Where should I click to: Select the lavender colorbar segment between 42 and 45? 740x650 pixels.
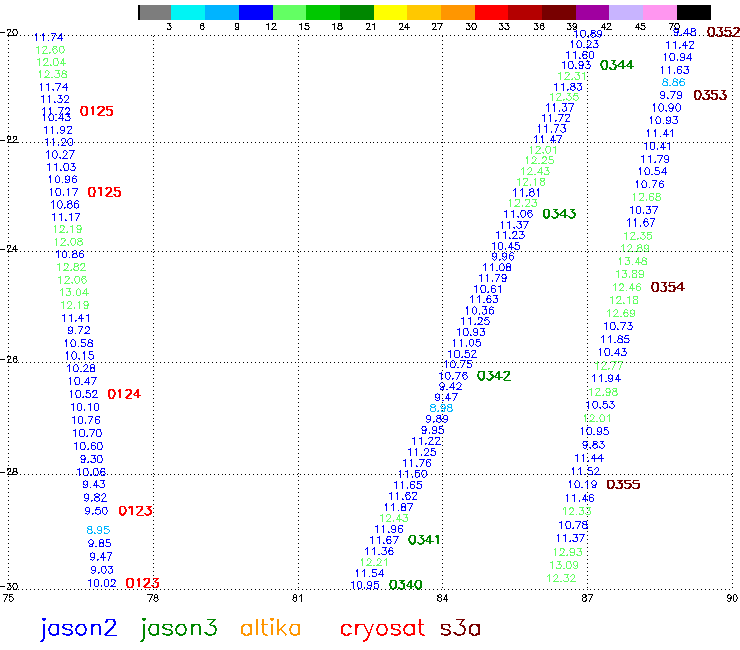(x=626, y=12)
